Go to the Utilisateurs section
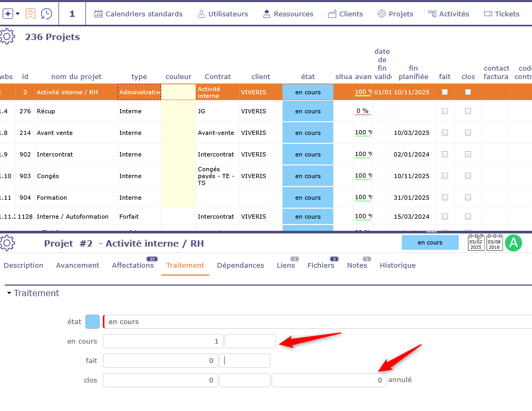 [x=223, y=14]
